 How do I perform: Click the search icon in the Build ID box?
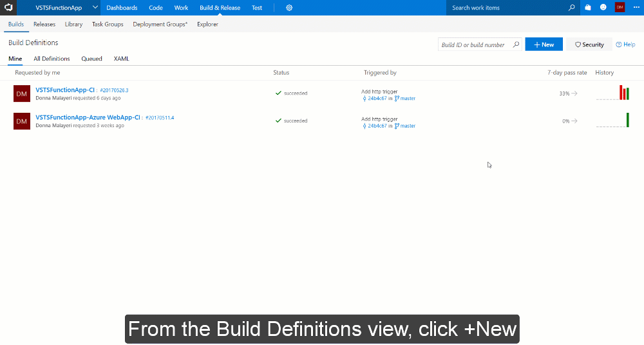tap(516, 44)
